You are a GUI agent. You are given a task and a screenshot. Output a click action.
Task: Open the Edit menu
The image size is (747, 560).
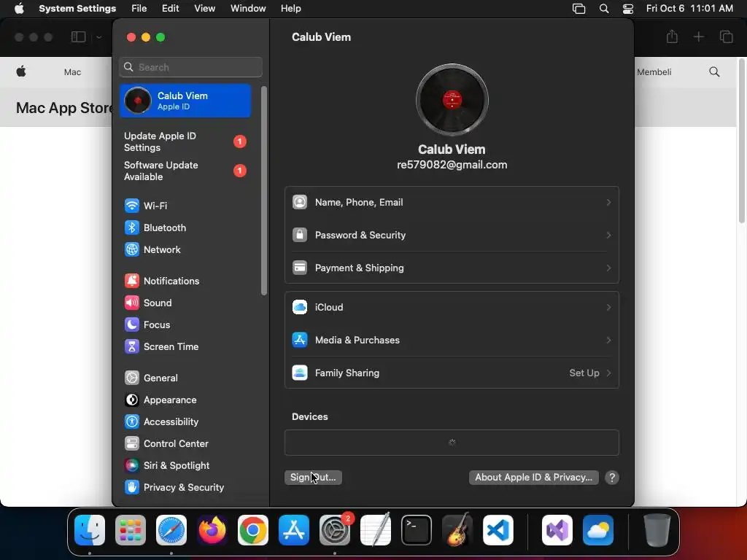170,8
